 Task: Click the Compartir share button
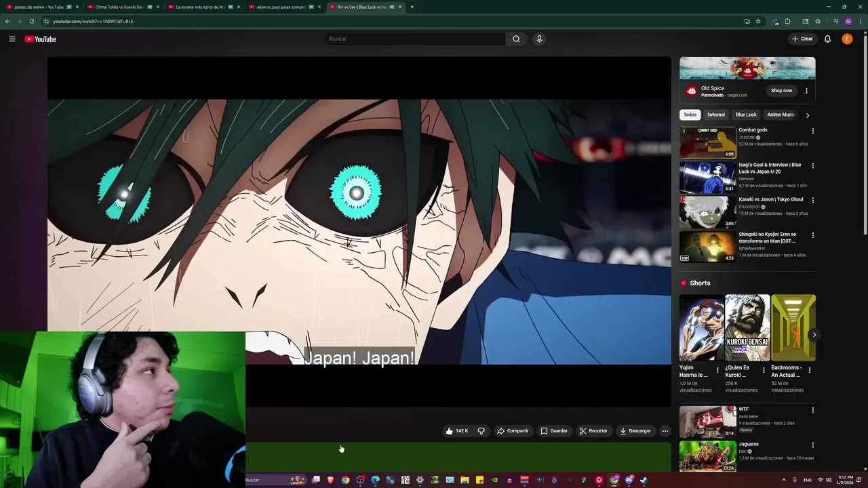[513, 431]
